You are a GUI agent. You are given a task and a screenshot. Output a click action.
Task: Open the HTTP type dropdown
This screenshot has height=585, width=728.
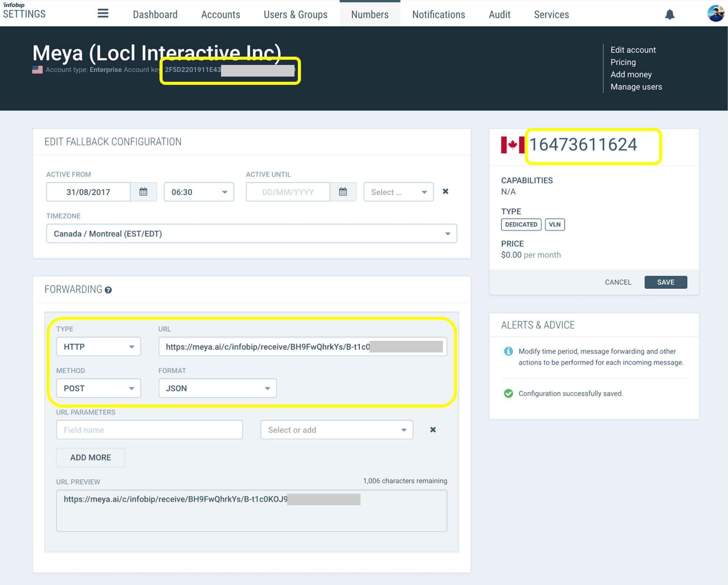(x=98, y=346)
